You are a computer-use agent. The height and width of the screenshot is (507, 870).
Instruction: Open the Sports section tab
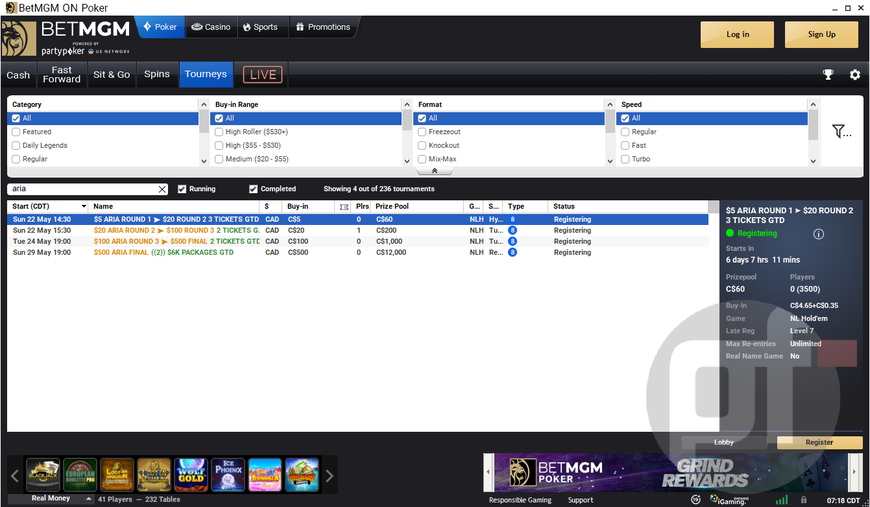coord(260,27)
